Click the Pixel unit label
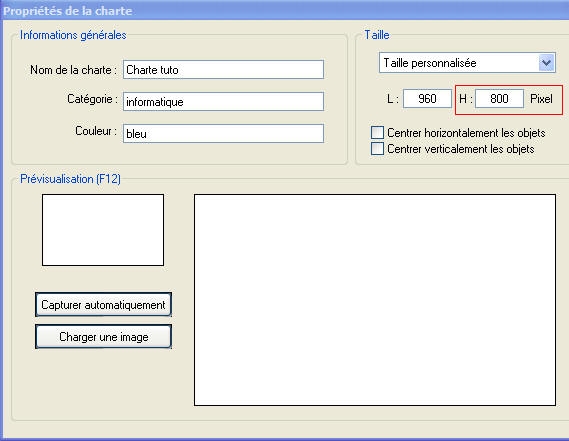The height and width of the screenshot is (441, 569). click(541, 99)
